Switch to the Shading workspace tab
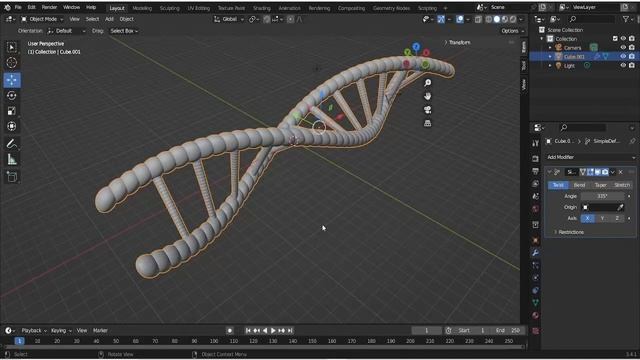The width and height of the screenshot is (640, 360). [x=262, y=8]
